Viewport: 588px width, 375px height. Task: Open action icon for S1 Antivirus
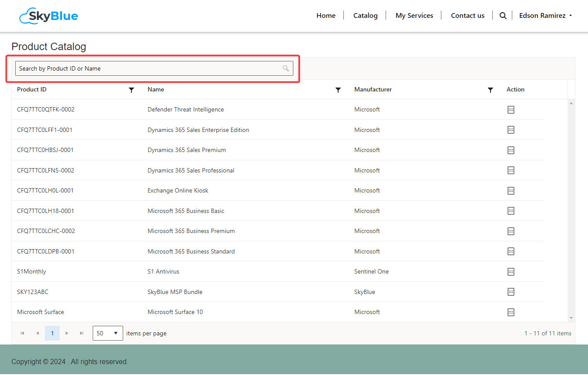511,272
